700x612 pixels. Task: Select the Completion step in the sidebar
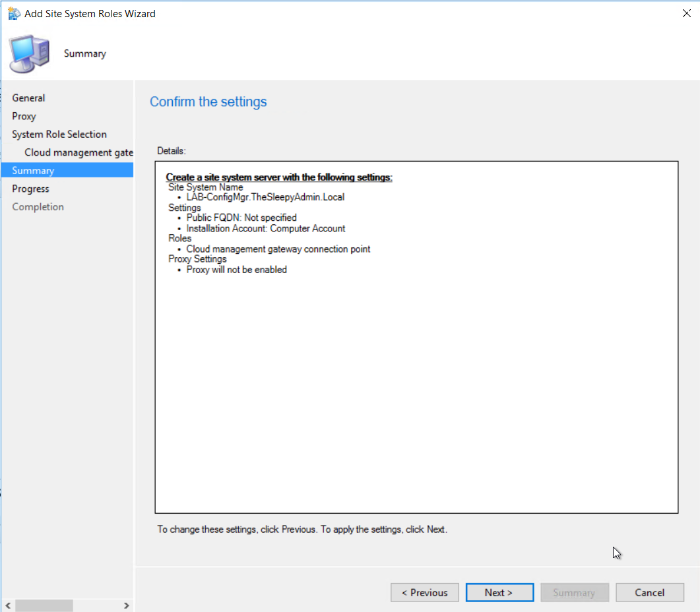(x=38, y=206)
